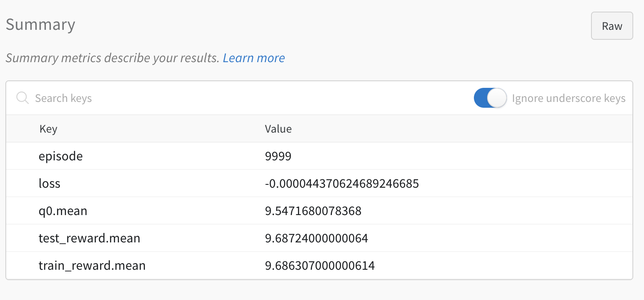Click the Summary metrics description text
This screenshot has height=300, width=644.
pyautogui.click(x=112, y=58)
